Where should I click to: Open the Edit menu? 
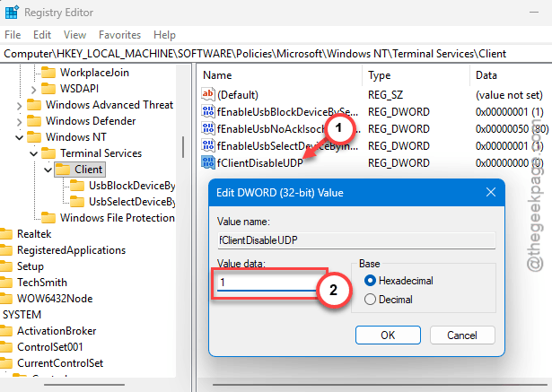42,35
